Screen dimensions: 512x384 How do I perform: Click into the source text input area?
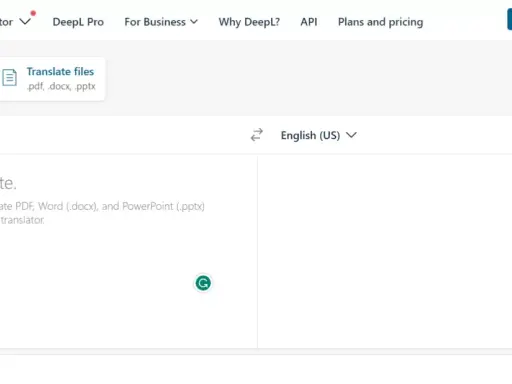pos(128,252)
